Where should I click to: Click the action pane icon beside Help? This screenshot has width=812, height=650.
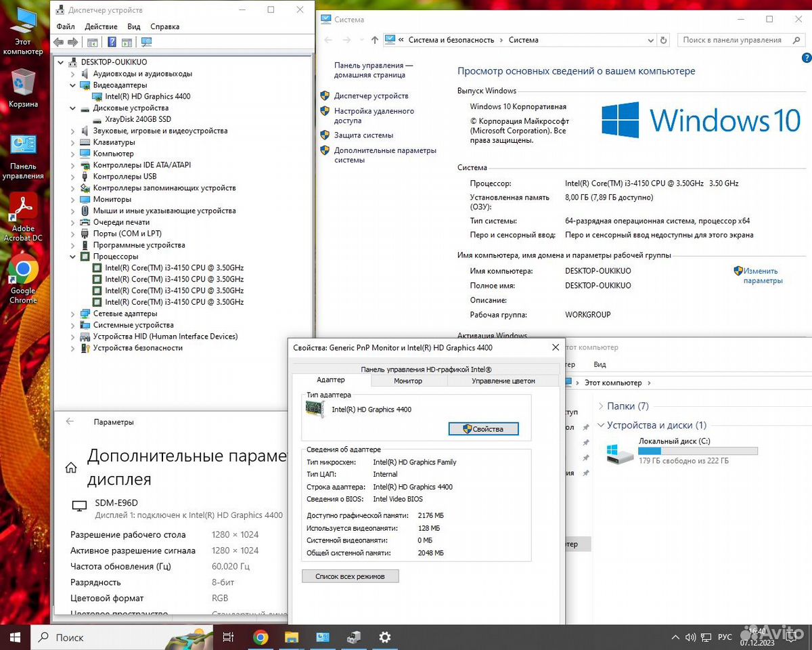[127, 42]
